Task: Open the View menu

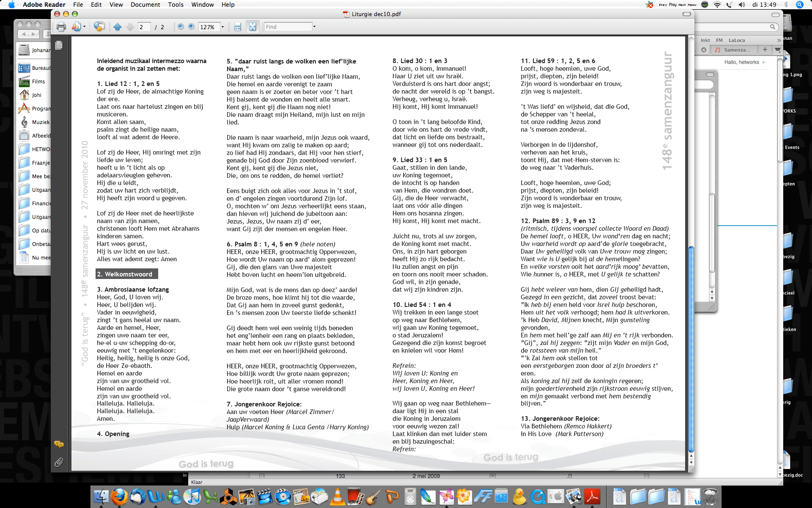Action: point(116,5)
